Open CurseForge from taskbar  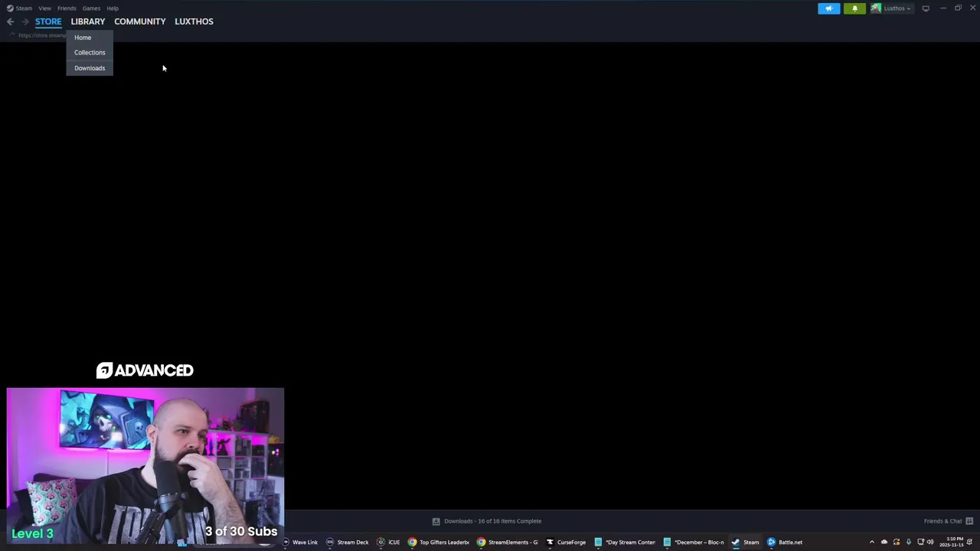coord(566,543)
